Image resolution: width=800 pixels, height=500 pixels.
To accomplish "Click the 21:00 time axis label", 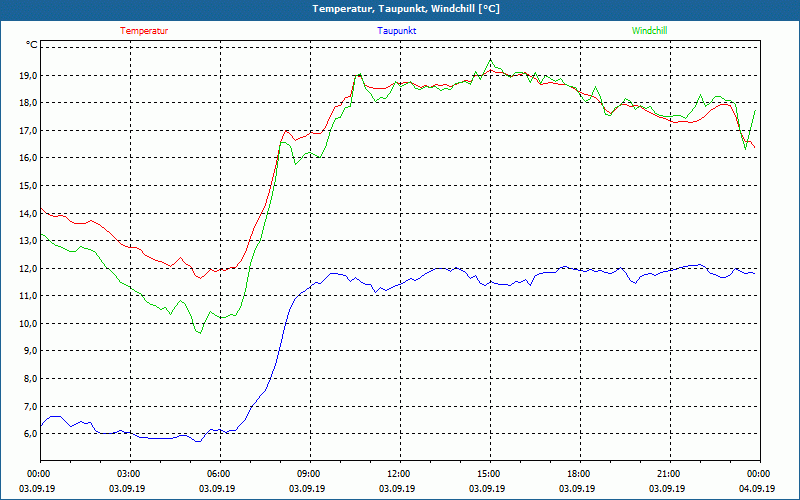I will pos(670,474).
